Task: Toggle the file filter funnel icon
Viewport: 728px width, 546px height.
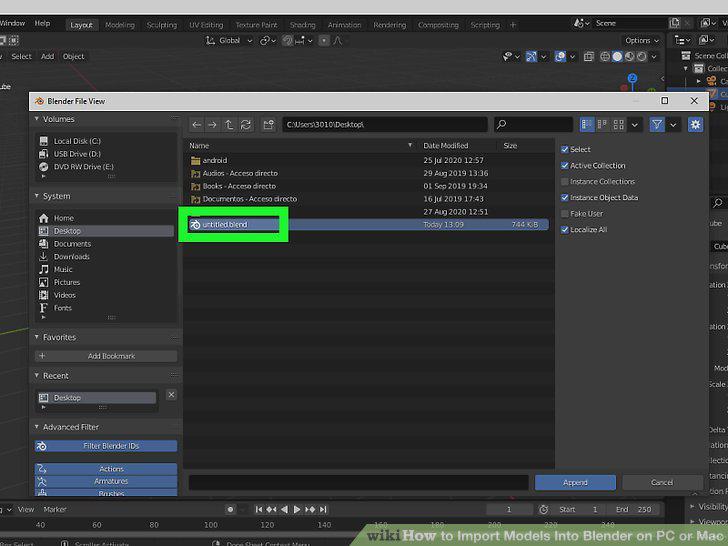Action: click(x=657, y=124)
